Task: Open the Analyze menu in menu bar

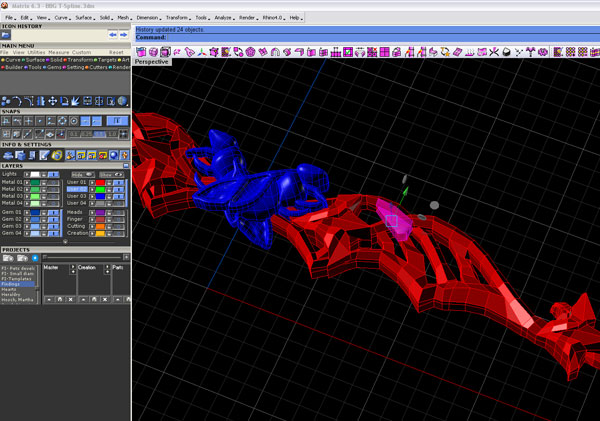Action: 223,18
